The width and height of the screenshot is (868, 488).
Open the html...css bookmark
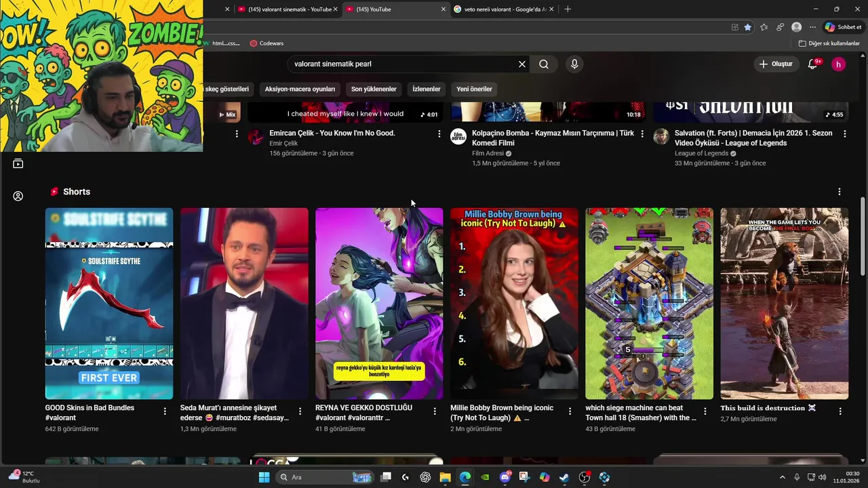click(x=222, y=43)
